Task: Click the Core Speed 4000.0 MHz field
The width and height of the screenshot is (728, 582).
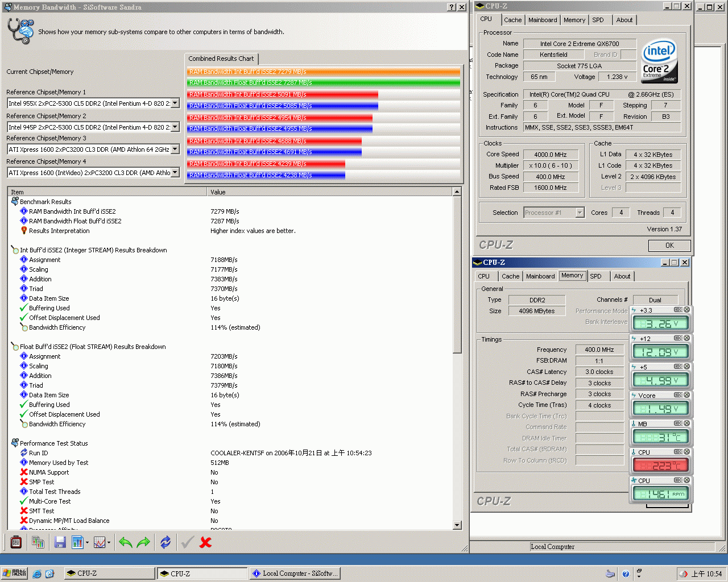Action: (550, 155)
